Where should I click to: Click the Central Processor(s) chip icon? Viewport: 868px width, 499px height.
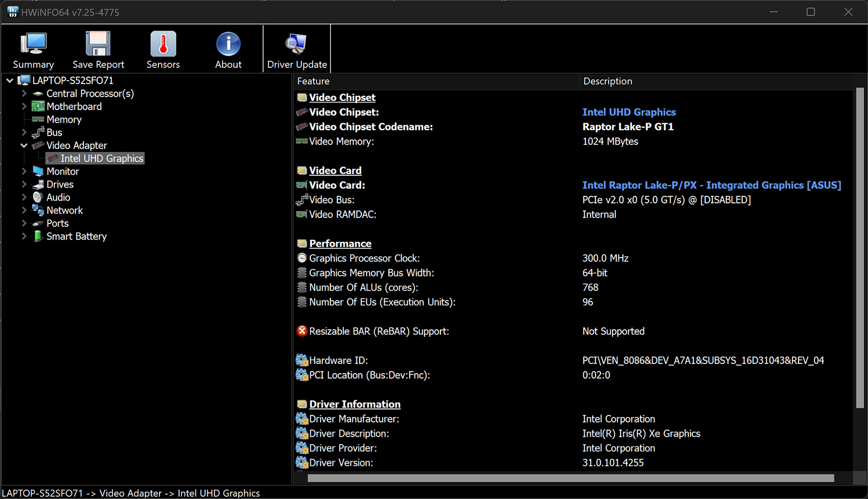pyautogui.click(x=38, y=94)
